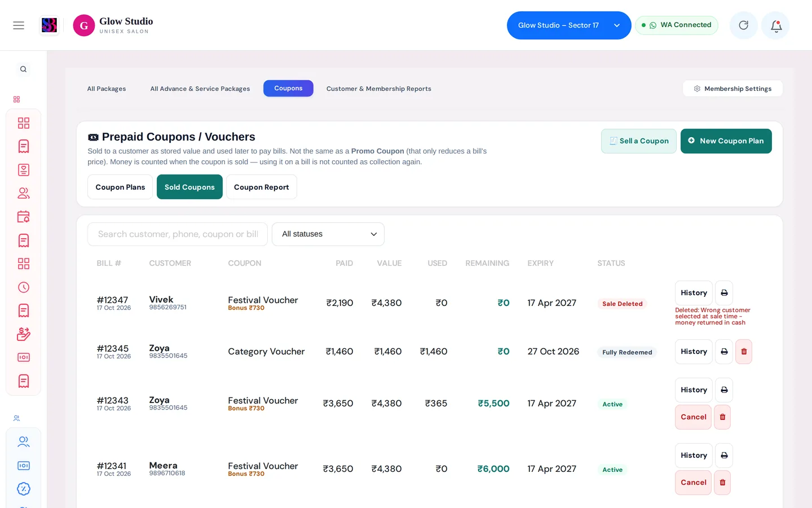812x508 pixels.
Task: Click the 27 Oct 2026 expiry date
Action: 553,352
